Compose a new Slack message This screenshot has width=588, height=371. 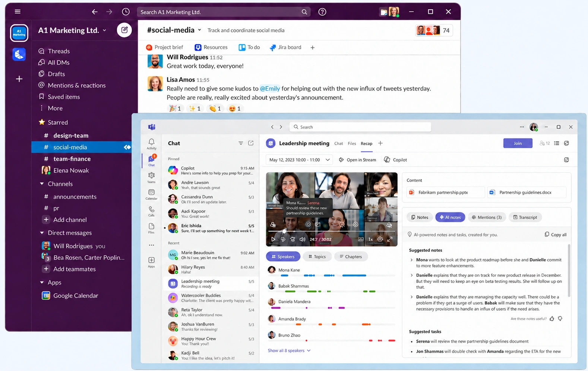pos(124,30)
